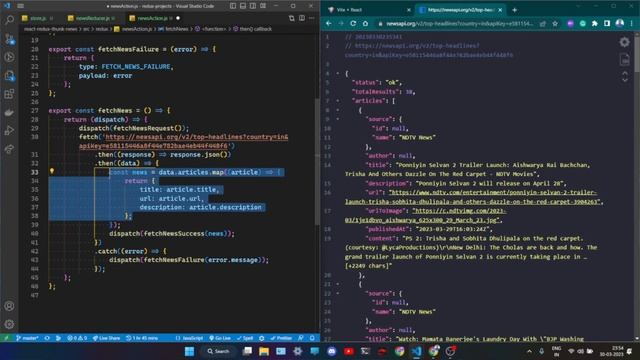Share this page from the address bar
The width and height of the screenshot is (640, 360).
pyautogui.click(x=542, y=24)
